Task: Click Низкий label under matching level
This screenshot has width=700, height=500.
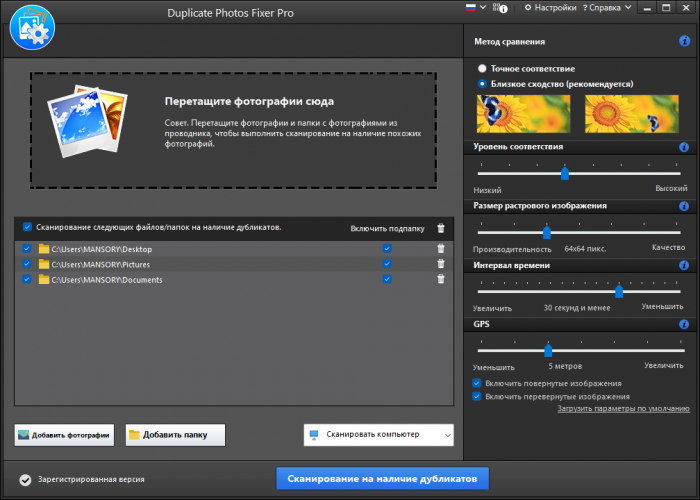Action: (487, 190)
